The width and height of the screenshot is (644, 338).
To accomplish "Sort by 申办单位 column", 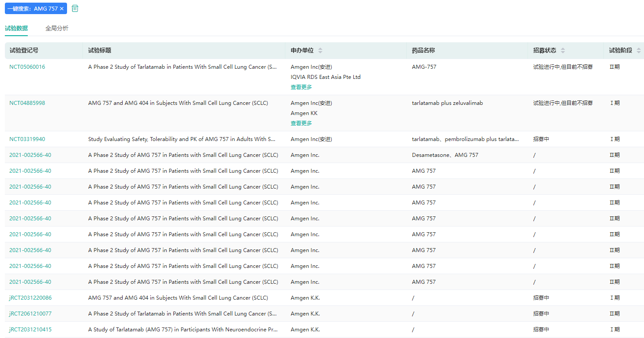I will (x=320, y=51).
